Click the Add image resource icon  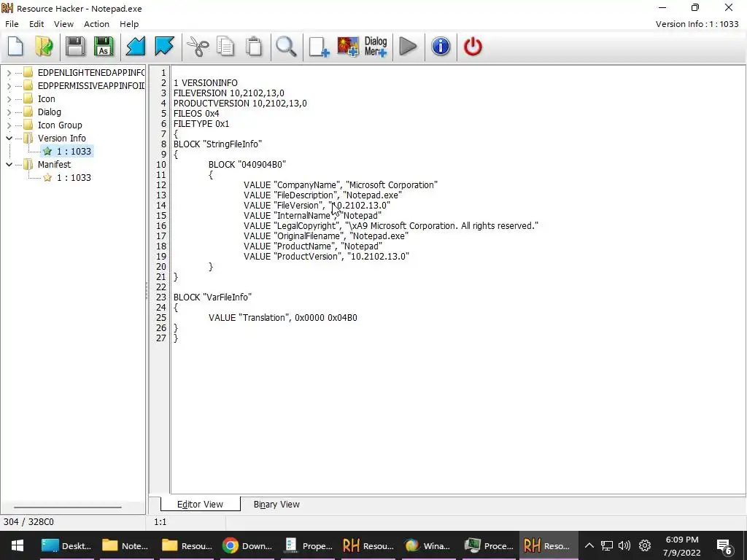[348, 47]
